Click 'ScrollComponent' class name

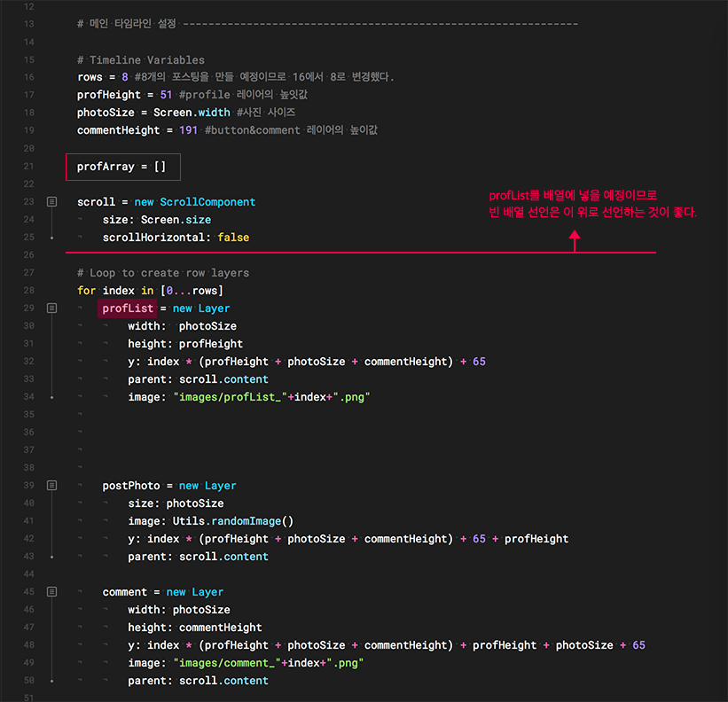207,202
